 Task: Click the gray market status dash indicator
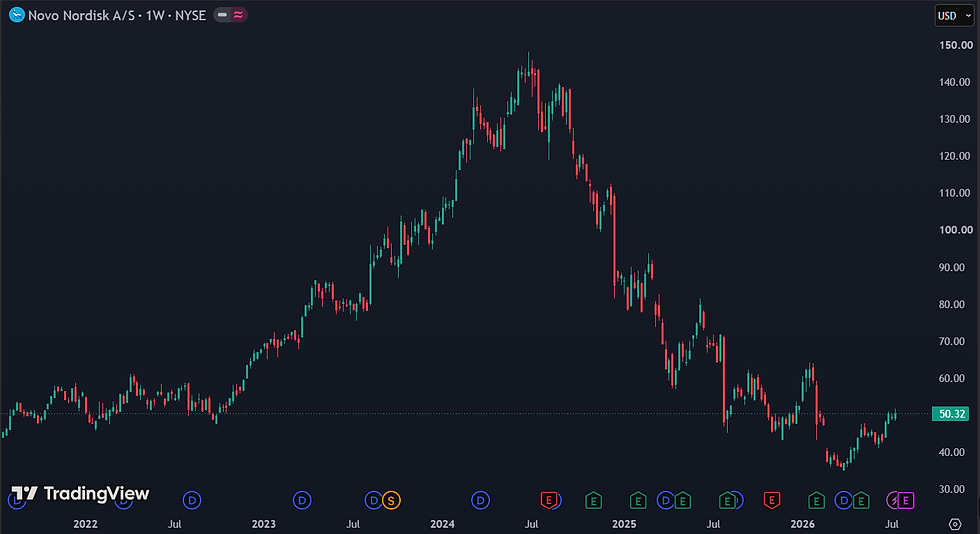pyautogui.click(x=222, y=15)
